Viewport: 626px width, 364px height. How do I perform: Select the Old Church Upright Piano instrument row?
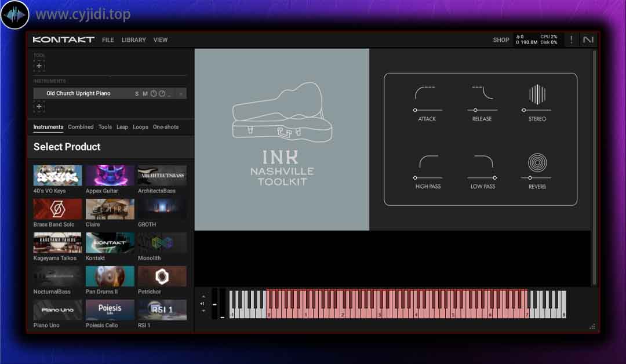click(x=110, y=93)
